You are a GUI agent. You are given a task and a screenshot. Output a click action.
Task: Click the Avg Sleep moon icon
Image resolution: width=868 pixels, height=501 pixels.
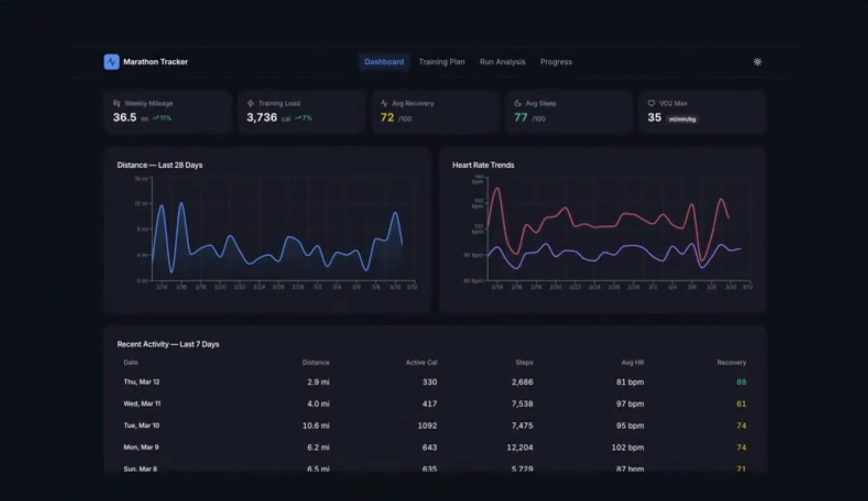(518, 103)
